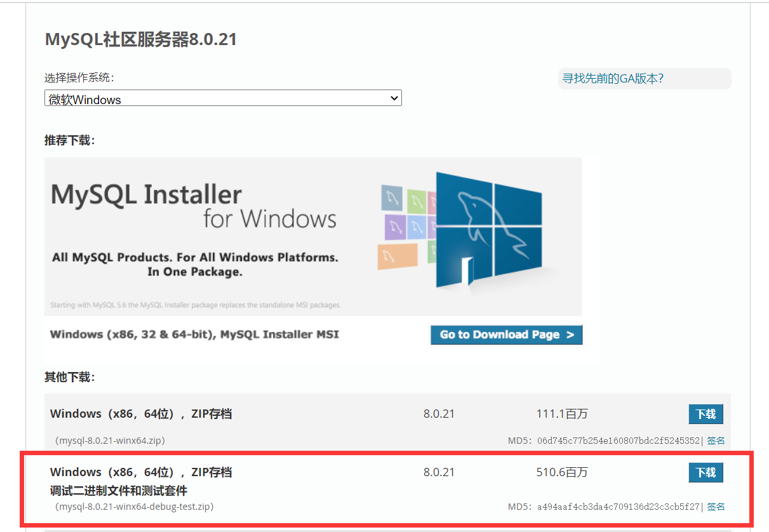Click the (mysql-8.0.21-winx64-debug-test.zip) file name
Viewport: 769px width, 532px height.
[x=134, y=507]
